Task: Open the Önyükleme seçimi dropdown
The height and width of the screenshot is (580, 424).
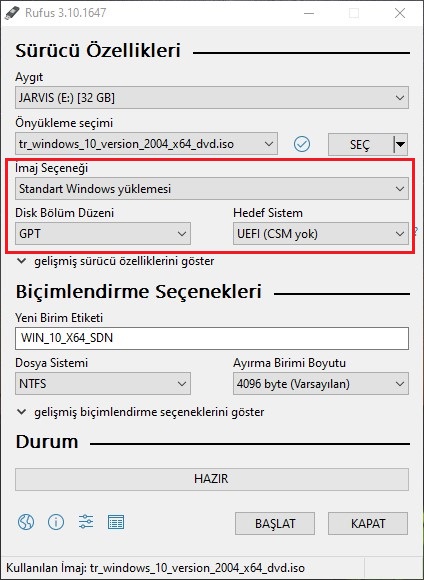Action: pos(146,144)
